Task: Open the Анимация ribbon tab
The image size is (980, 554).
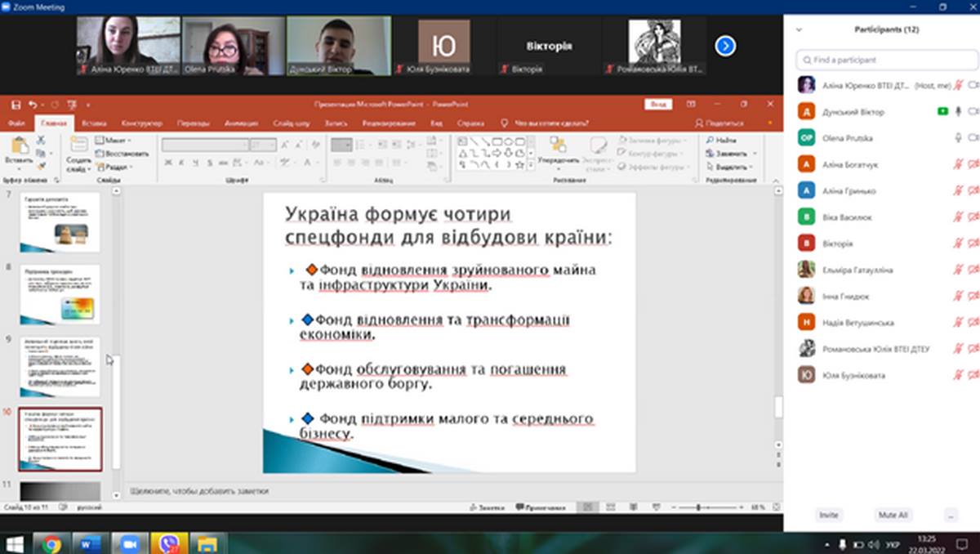Action: [x=241, y=123]
